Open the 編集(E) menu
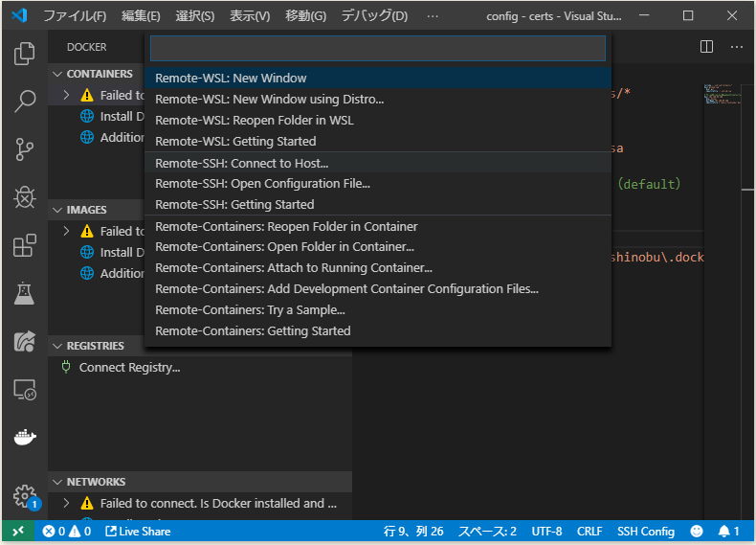 [141, 16]
